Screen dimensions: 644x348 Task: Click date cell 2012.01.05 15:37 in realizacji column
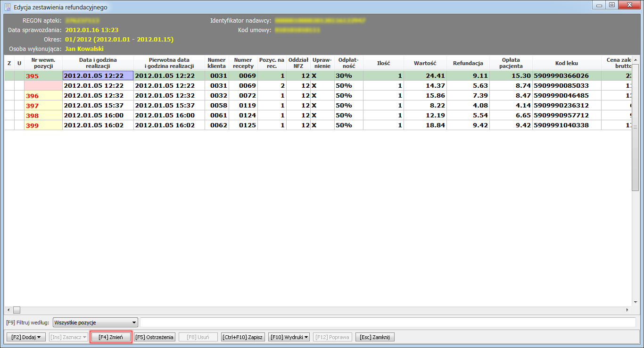pyautogui.click(x=98, y=105)
